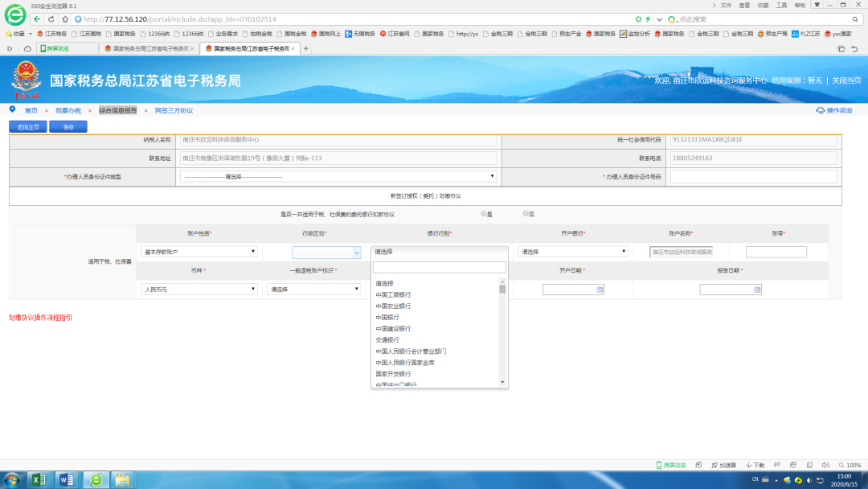Screen dimensions: 868x489
Task: Expand the address bar history chevron
Action: [659, 19]
